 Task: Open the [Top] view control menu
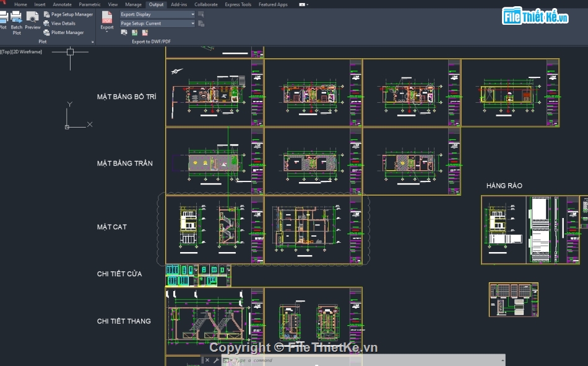click(6, 52)
